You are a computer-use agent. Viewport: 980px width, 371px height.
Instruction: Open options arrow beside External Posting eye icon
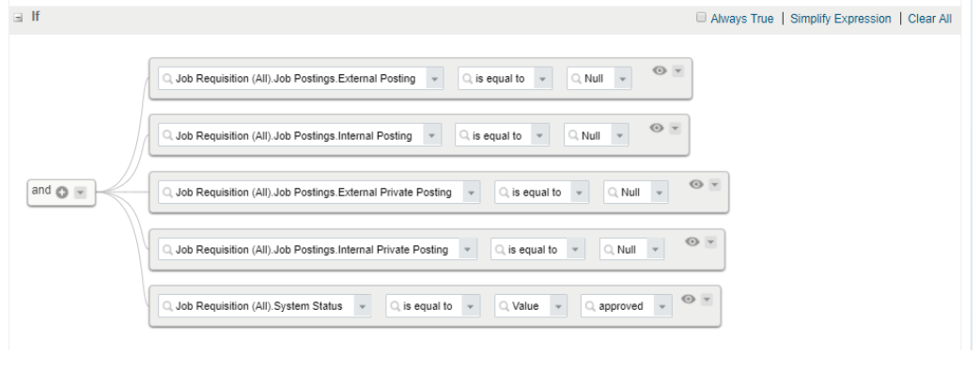click(678, 71)
